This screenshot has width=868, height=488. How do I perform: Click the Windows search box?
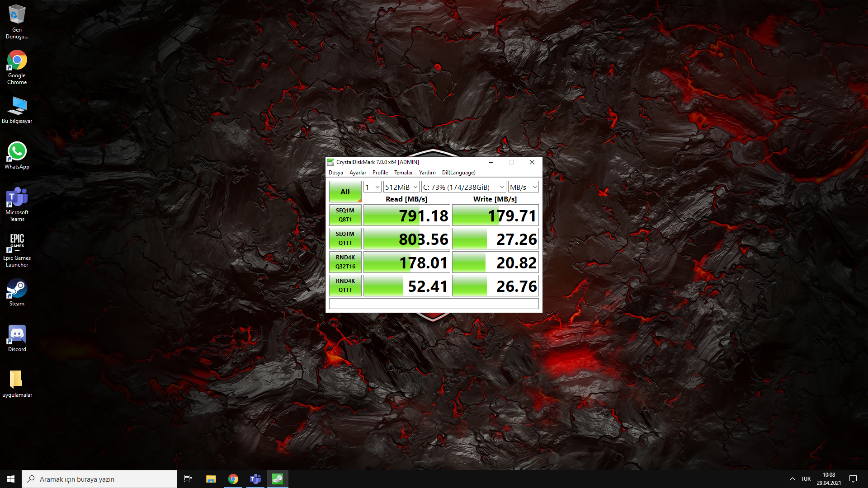click(x=99, y=479)
